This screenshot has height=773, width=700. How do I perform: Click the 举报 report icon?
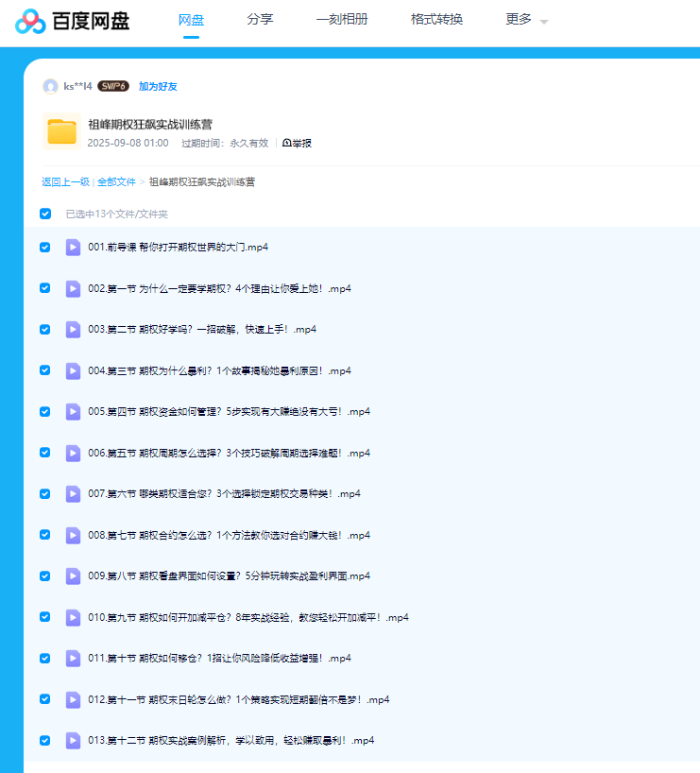pyautogui.click(x=286, y=144)
